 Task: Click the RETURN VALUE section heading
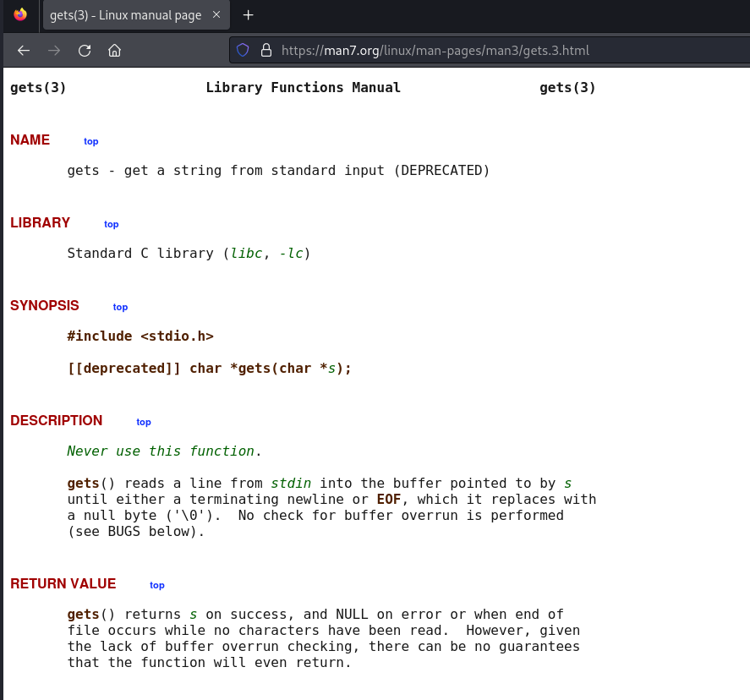(x=63, y=584)
